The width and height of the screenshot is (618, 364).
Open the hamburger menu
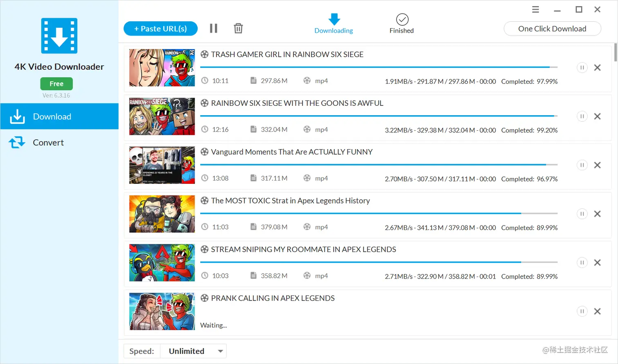pos(535,9)
